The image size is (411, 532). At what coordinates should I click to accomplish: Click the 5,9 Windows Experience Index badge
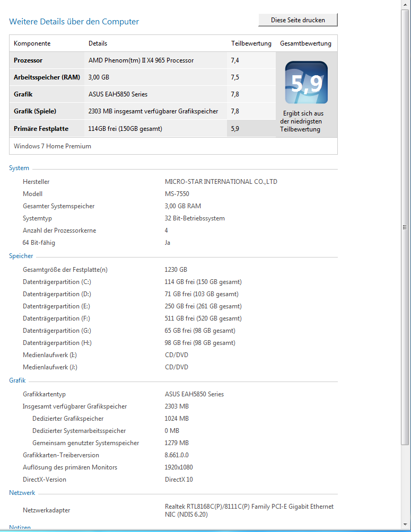coord(307,83)
